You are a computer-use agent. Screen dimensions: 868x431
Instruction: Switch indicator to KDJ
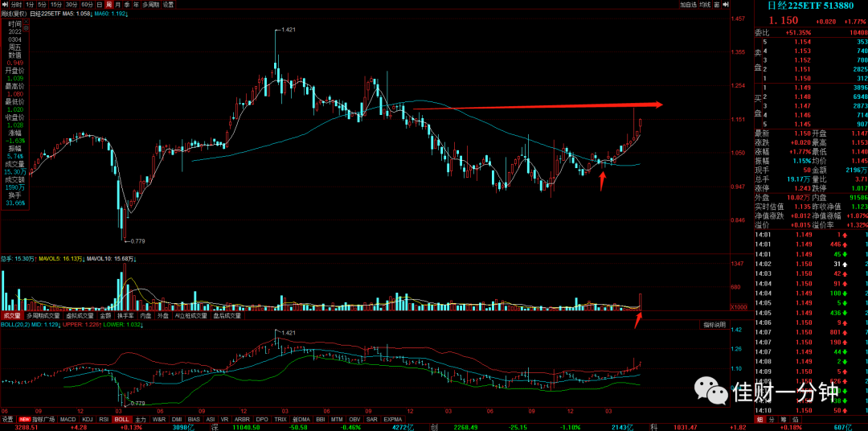(x=88, y=420)
